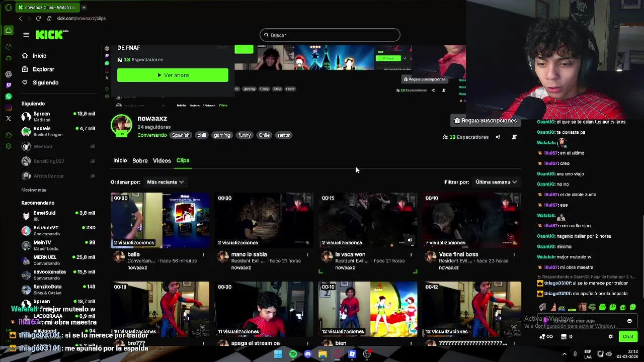This screenshot has height=362, width=644.
Task: Open chat settings gear
Action: click(611, 337)
